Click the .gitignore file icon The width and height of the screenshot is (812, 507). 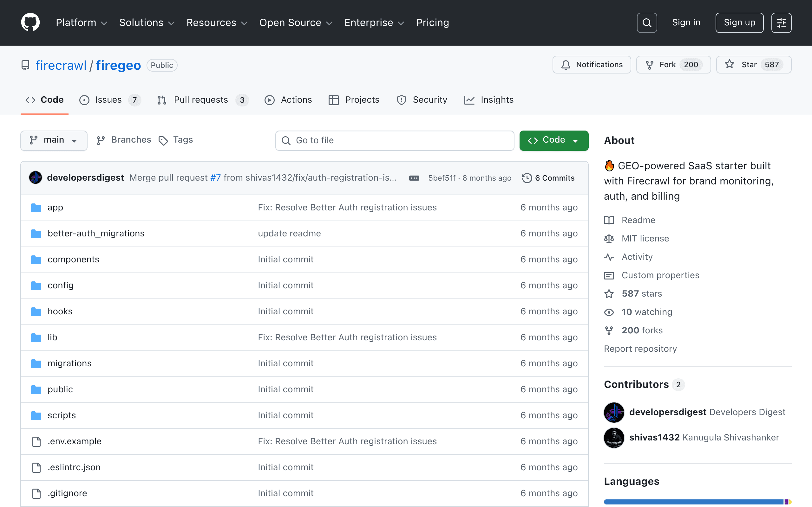coord(36,493)
